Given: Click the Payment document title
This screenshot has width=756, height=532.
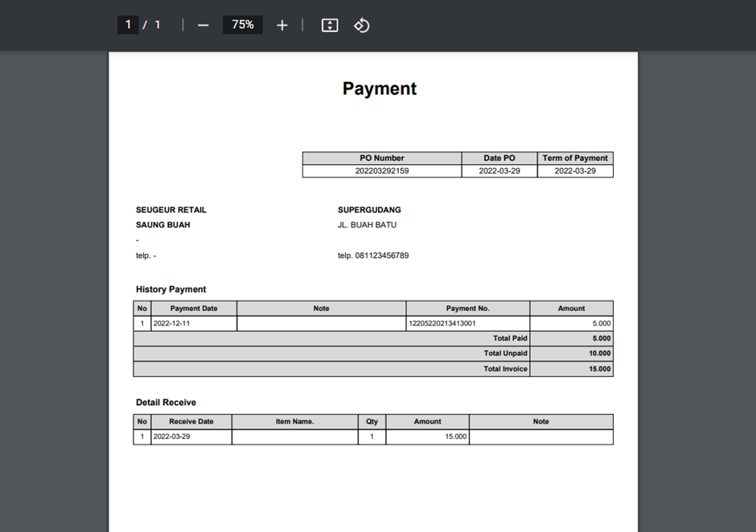Looking at the screenshot, I should point(380,88).
